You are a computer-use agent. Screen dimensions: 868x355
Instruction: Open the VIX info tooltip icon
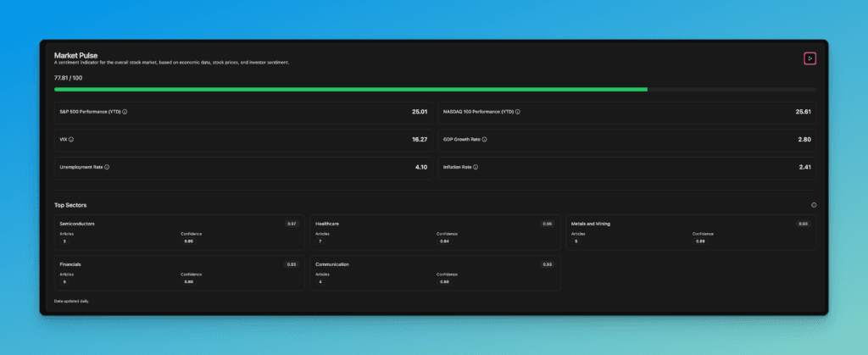click(x=71, y=139)
